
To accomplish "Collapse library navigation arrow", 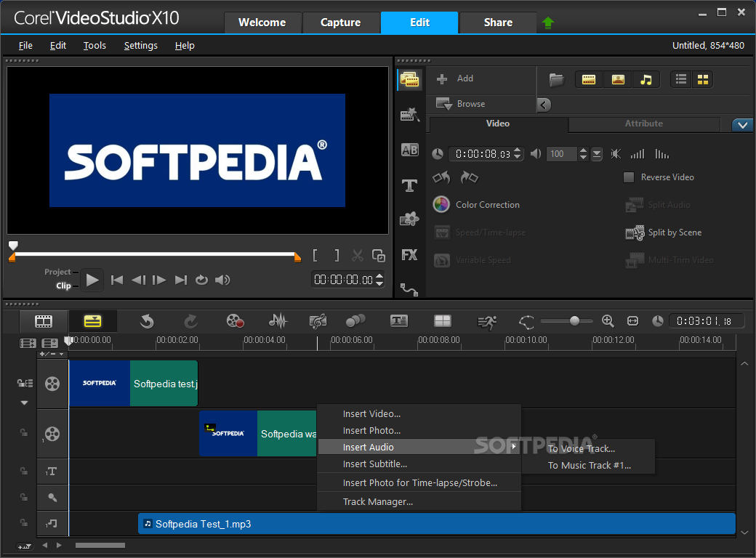I will click(544, 105).
